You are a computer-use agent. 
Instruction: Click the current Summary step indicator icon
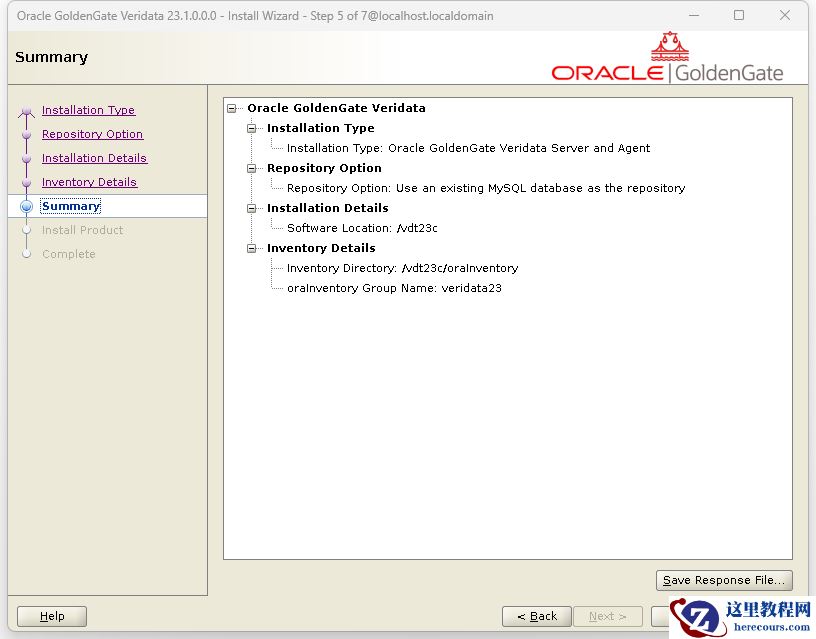click(27, 207)
